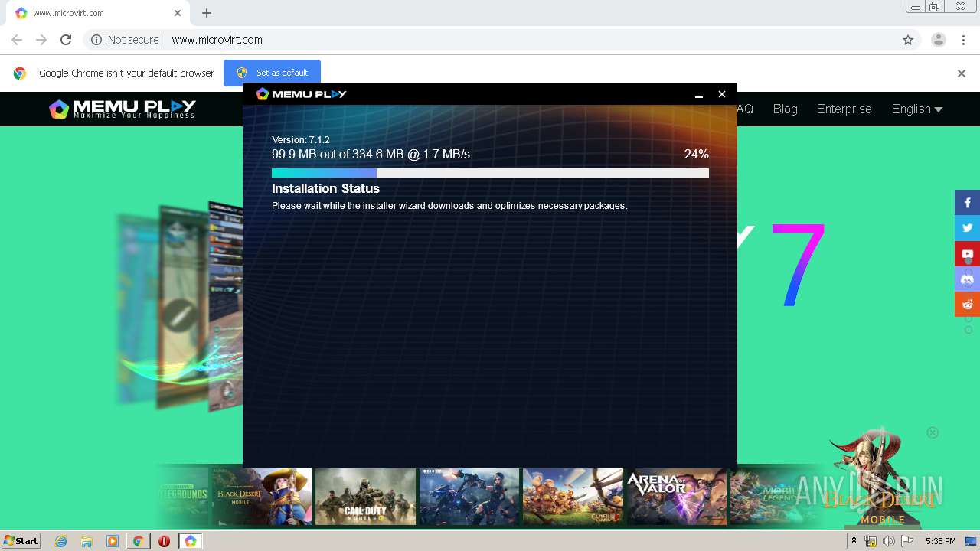Bookmark this page with the star icon
This screenshot has width=980, height=551.
(x=908, y=40)
